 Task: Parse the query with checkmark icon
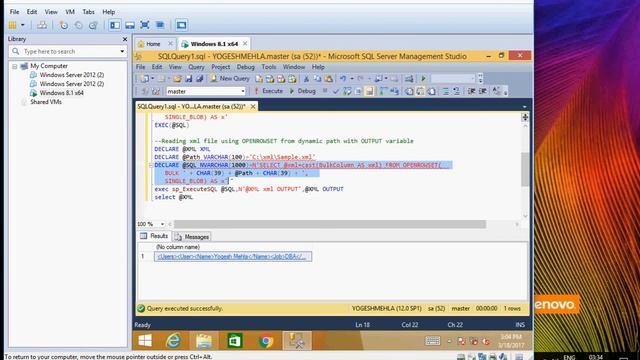tap(336, 91)
